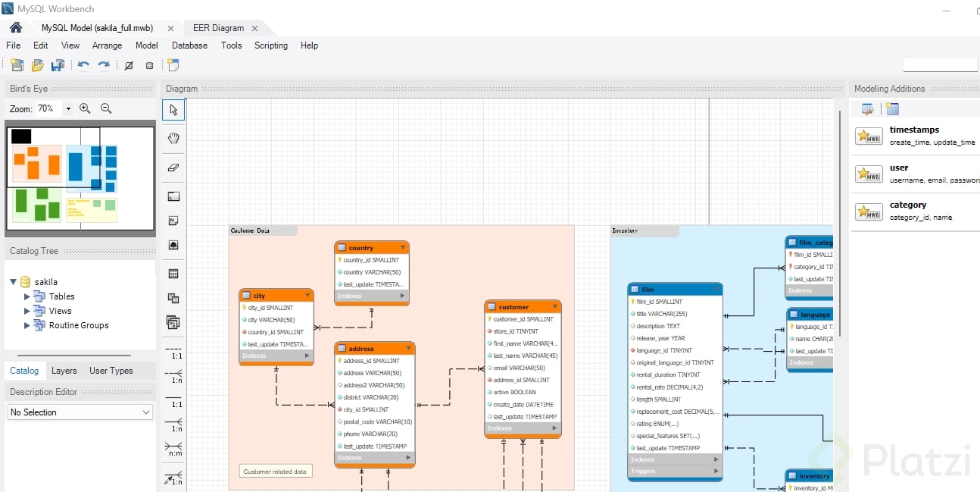Click 'release_year YEAR' column in film table
The image size is (980, 492).
(x=660, y=338)
